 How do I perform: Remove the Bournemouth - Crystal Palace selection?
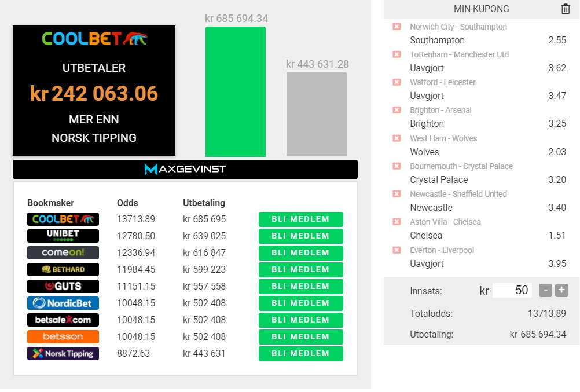pyautogui.click(x=397, y=166)
